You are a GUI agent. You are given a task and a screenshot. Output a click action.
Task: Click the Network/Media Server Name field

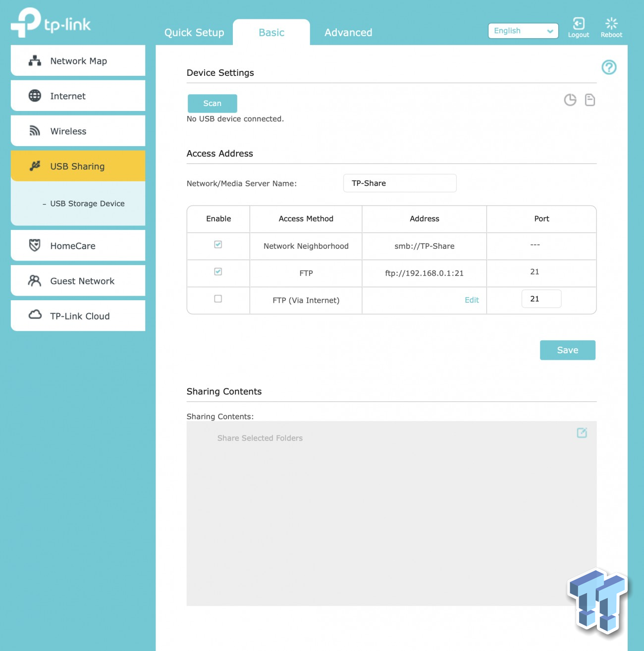coord(399,183)
